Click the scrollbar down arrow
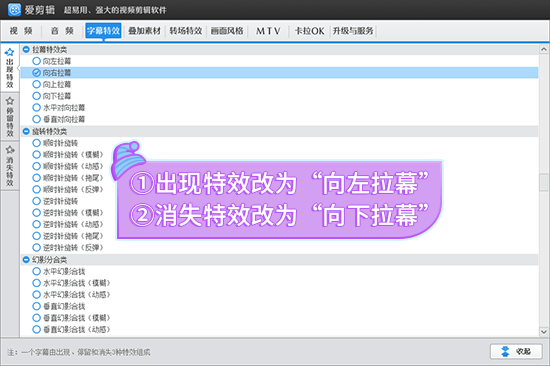This screenshot has height=366, width=550. pos(544,331)
